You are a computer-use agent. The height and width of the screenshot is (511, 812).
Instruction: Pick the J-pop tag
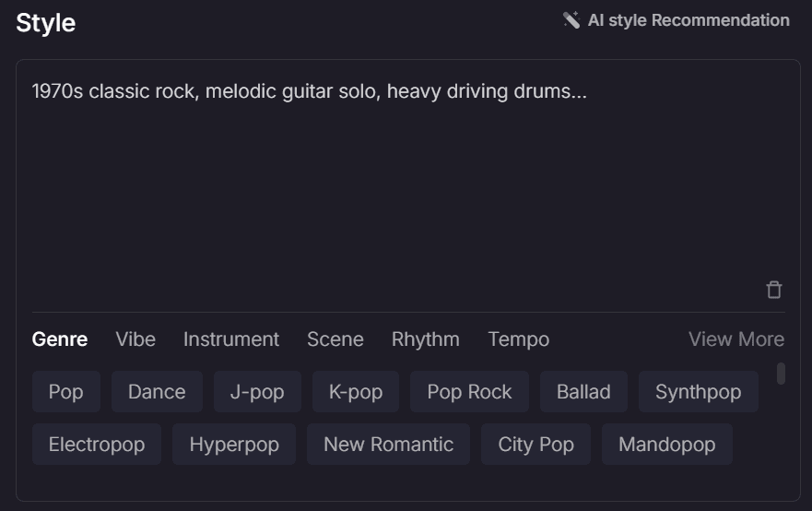tap(257, 392)
